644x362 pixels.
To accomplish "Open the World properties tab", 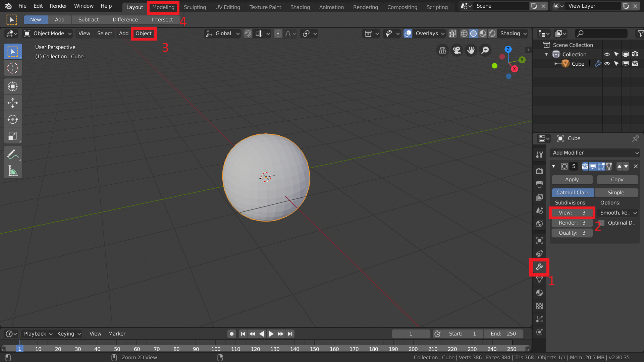I will pos(539,224).
